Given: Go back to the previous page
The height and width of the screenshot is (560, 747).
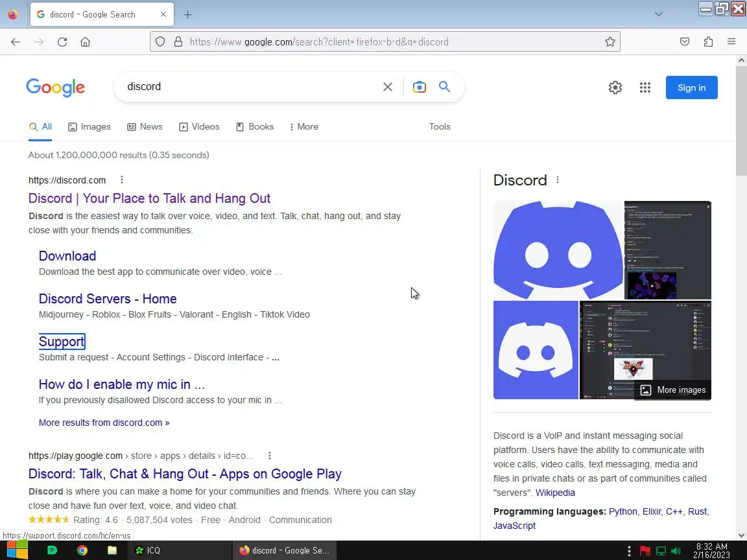Looking at the screenshot, I should [x=16, y=42].
